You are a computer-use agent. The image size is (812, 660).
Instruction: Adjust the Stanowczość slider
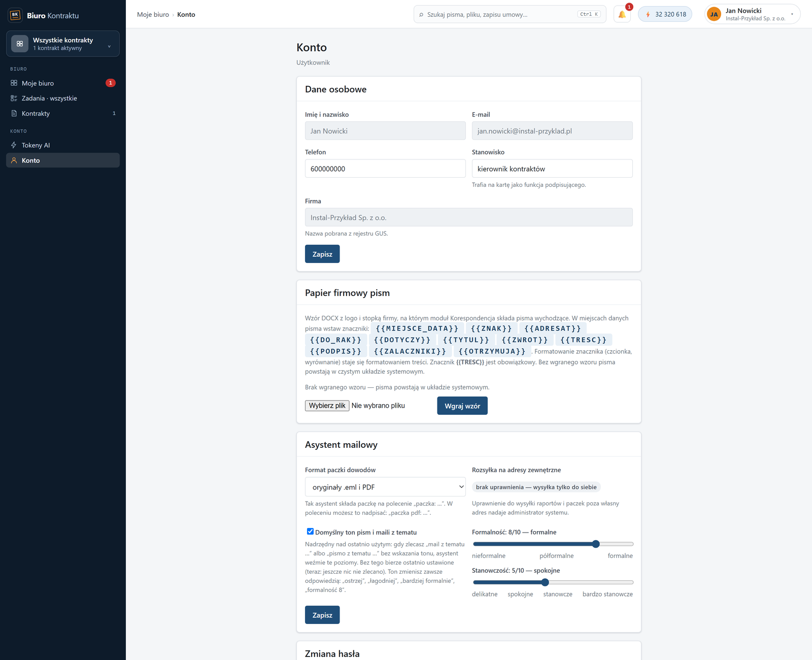tap(553, 582)
